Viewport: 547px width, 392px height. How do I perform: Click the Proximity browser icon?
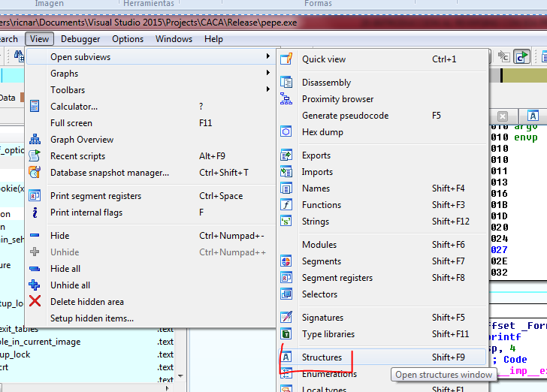point(286,99)
